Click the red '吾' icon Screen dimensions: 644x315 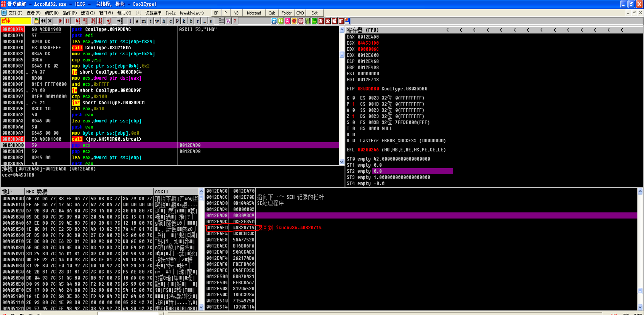(321, 21)
